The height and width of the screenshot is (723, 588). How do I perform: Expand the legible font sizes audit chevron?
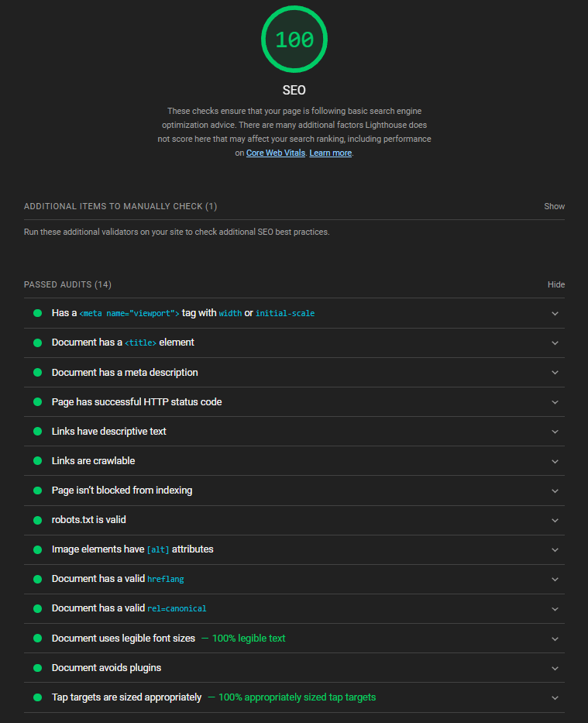pos(555,639)
